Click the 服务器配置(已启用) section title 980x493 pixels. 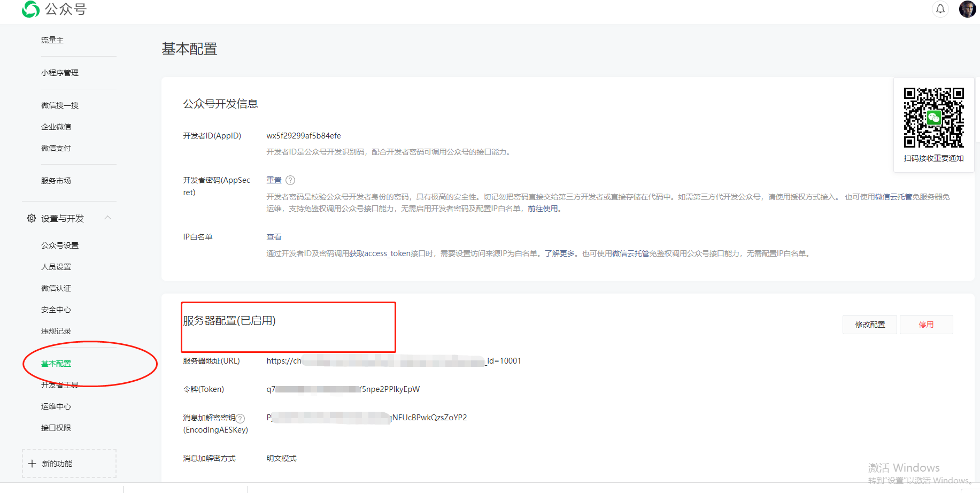[x=229, y=320]
